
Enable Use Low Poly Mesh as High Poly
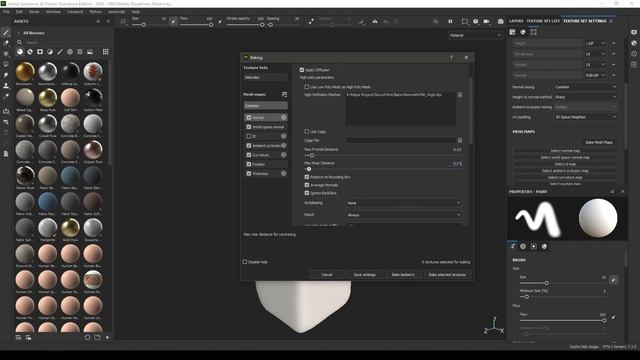tap(307, 87)
